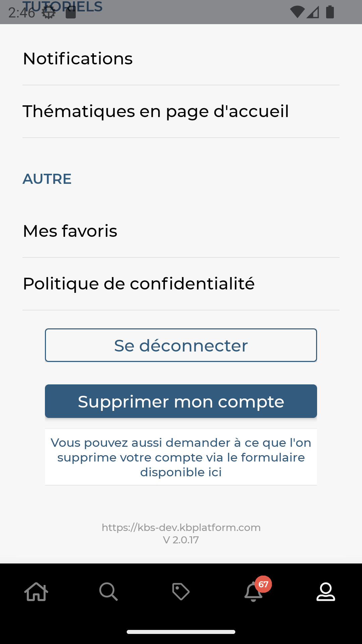Follow the account deletion form link
This screenshot has width=362, height=644.
[181, 457]
